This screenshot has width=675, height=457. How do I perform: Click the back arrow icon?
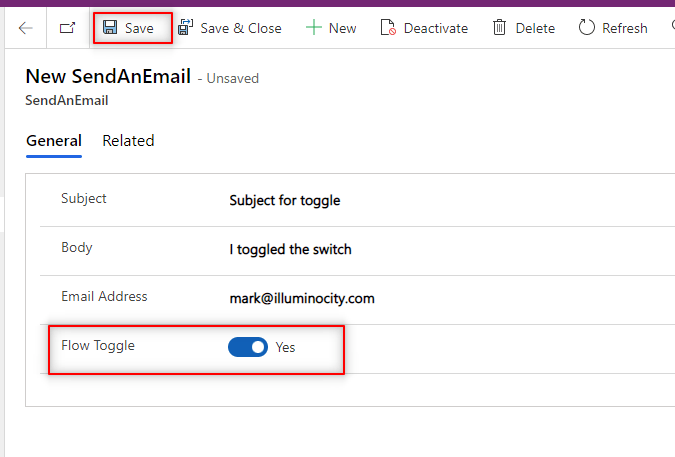26,28
